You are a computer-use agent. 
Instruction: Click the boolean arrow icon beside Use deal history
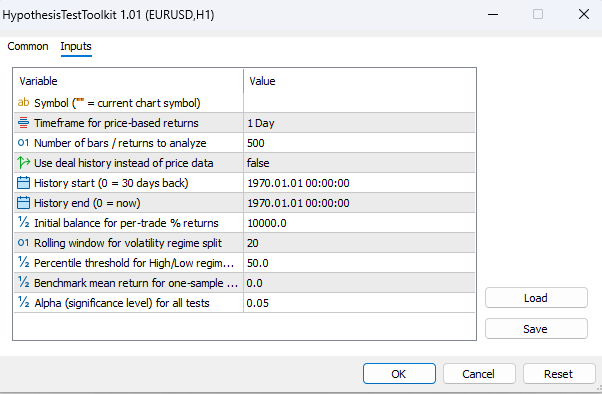click(23, 162)
